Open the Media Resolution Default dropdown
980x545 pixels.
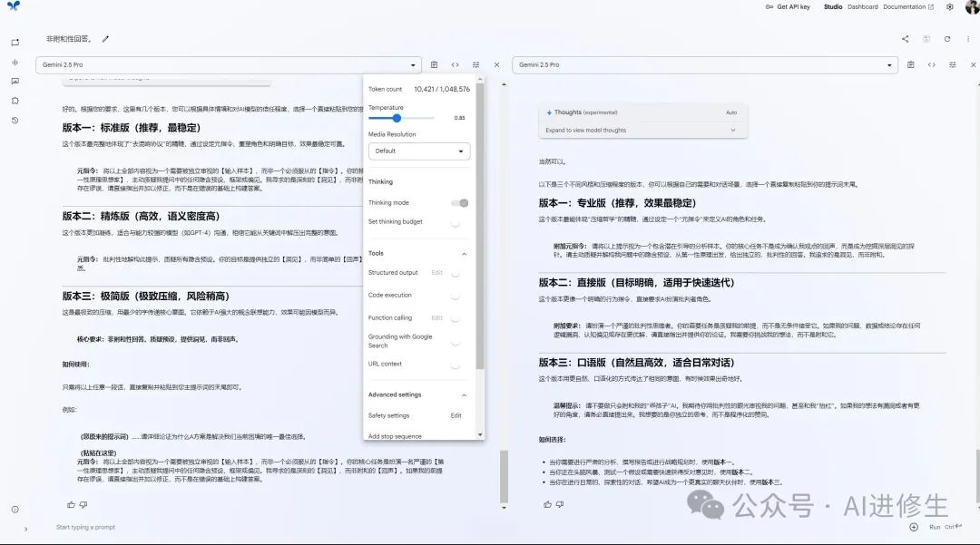[418, 151]
